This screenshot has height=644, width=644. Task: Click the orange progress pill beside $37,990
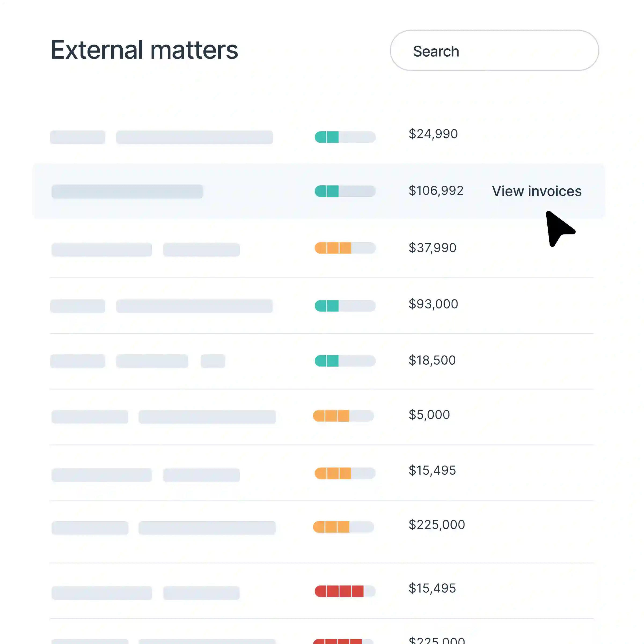[x=345, y=248]
